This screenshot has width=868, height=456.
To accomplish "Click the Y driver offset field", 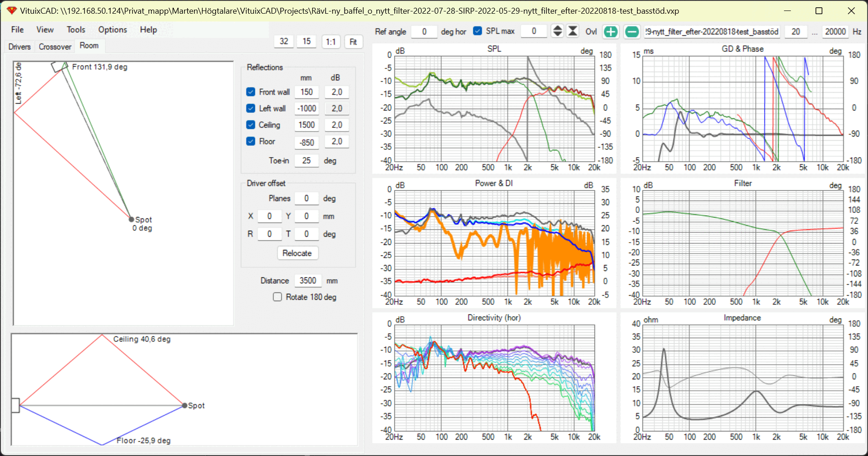I will pyautogui.click(x=307, y=216).
